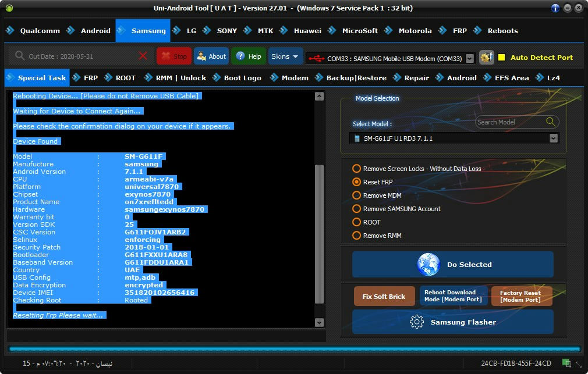
Task: Click the globe icon on Do Selected
Action: pos(428,264)
